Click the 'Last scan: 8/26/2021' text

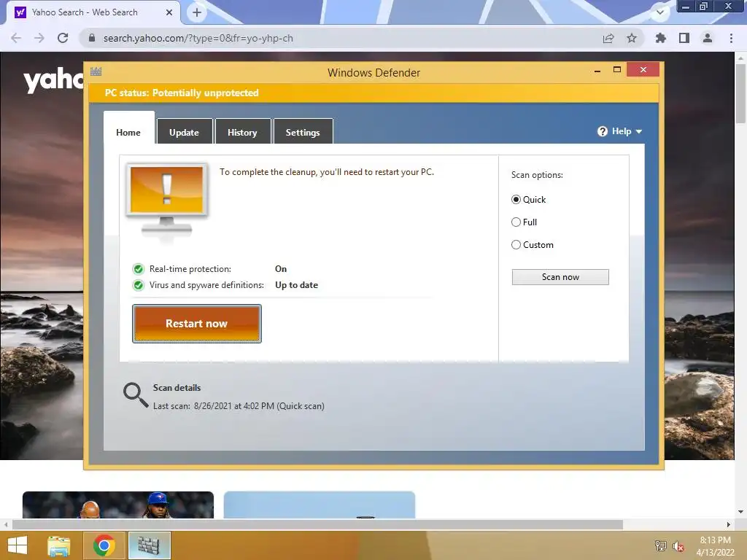pos(239,406)
